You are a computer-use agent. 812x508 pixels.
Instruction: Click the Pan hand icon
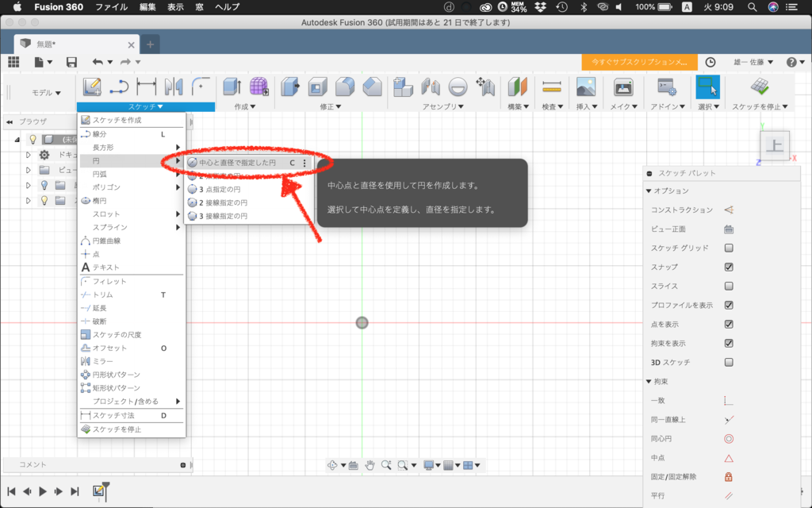tap(370, 465)
